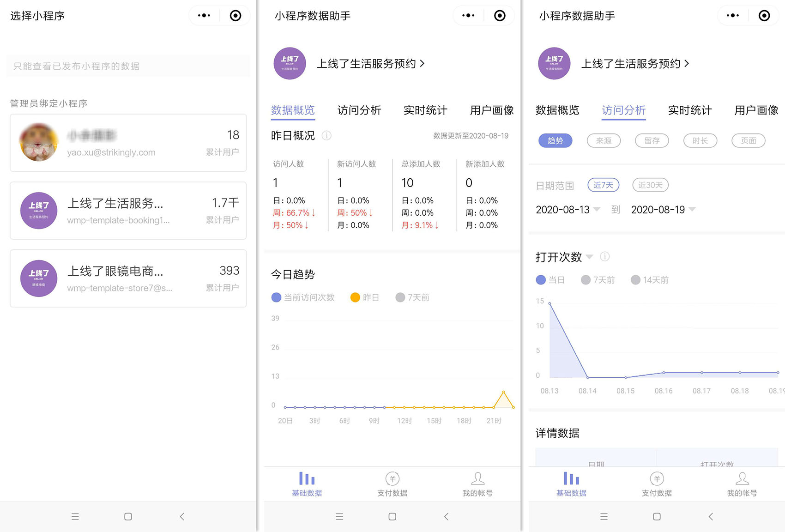This screenshot has width=785, height=532.
Task: Toggle the 昨日 legend in 今日趋势 chart
Action: click(365, 297)
